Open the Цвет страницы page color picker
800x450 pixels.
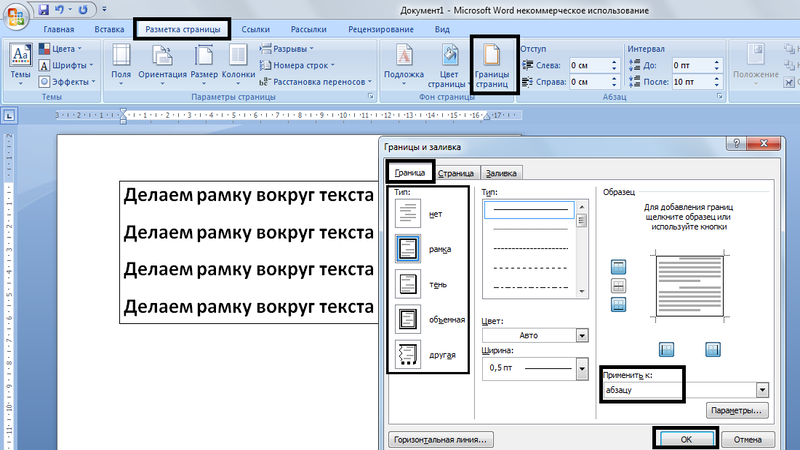(449, 64)
